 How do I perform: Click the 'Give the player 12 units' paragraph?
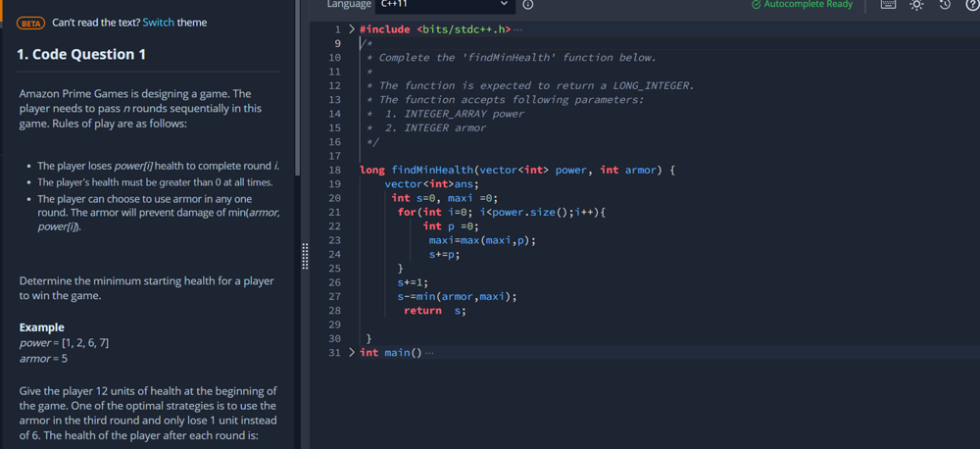(x=148, y=414)
